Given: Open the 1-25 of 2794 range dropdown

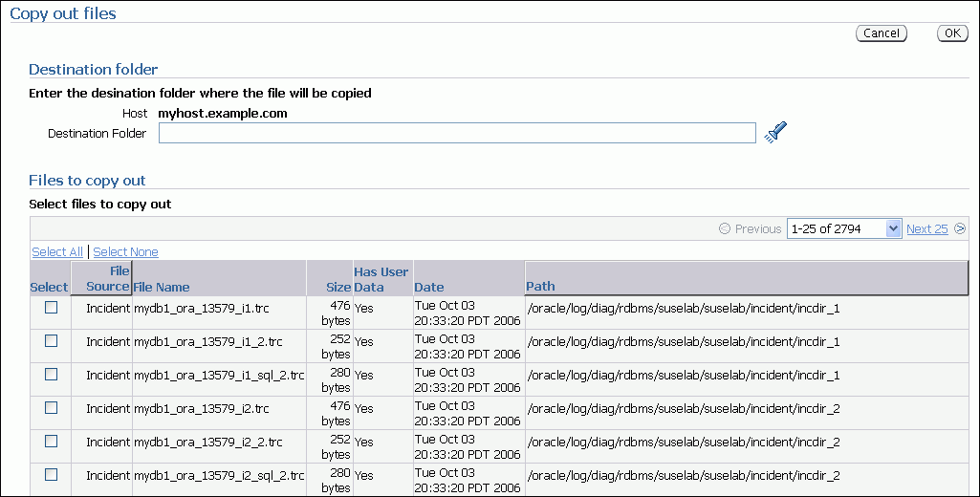Looking at the screenshot, I should [843, 228].
